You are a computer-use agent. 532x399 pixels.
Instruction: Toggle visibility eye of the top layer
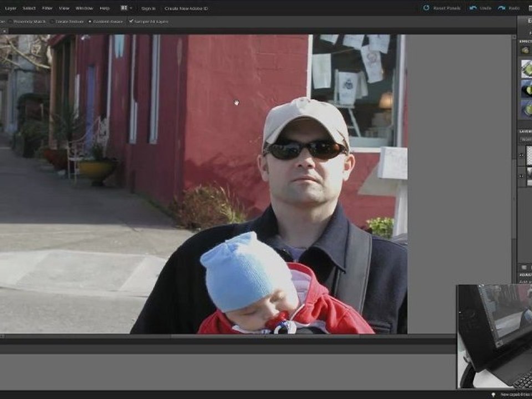click(x=521, y=155)
